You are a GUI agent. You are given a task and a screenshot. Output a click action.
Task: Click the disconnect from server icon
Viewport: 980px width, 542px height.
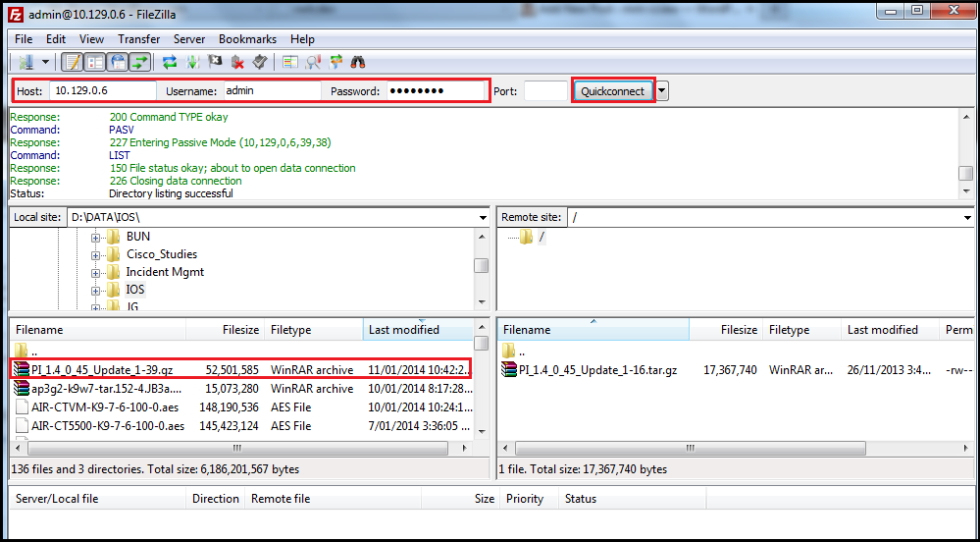pos(237,62)
